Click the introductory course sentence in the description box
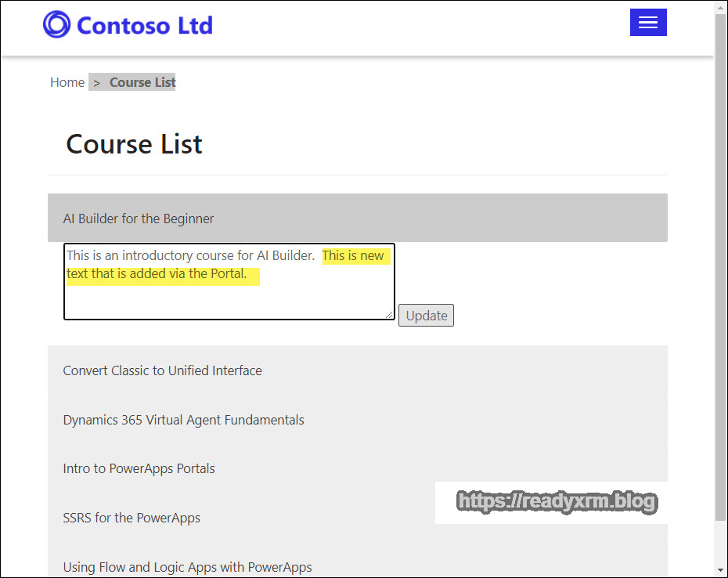The height and width of the screenshot is (578, 728). pyautogui.click(x=190, y=255)
